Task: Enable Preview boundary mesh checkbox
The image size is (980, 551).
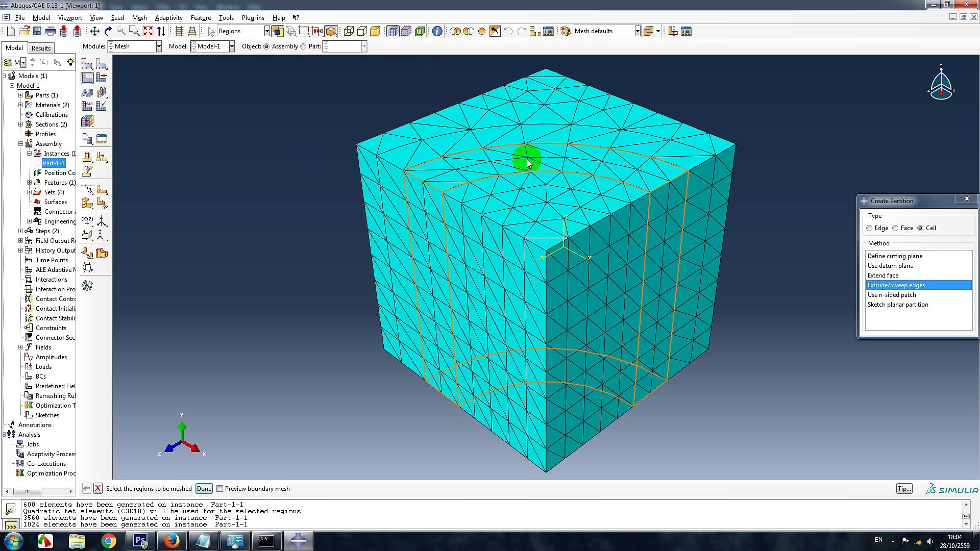Action: (x=220, y=489)
